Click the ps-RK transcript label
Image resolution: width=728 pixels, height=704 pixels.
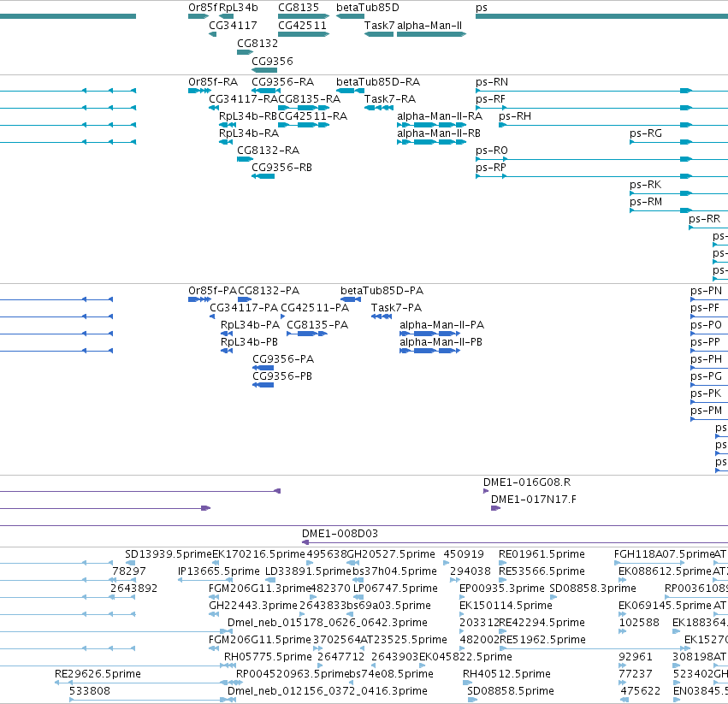pyautogui.click(x=645, y=185)
